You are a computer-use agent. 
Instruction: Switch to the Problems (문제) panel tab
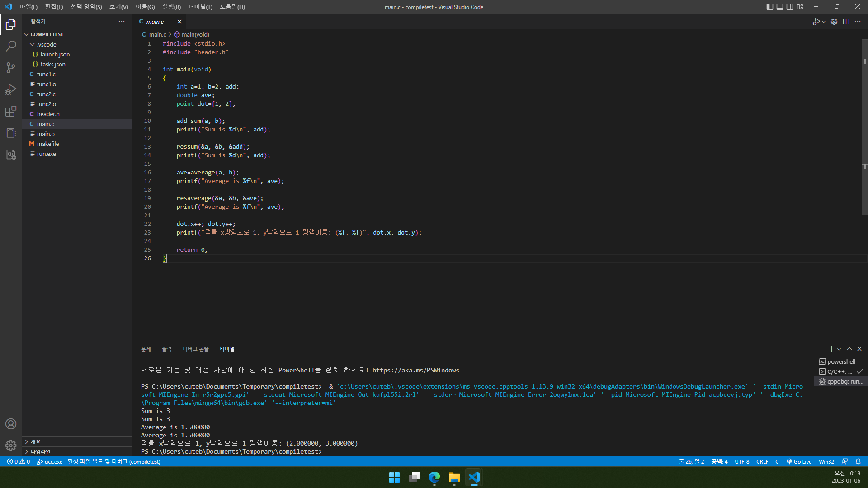point(146,349)
